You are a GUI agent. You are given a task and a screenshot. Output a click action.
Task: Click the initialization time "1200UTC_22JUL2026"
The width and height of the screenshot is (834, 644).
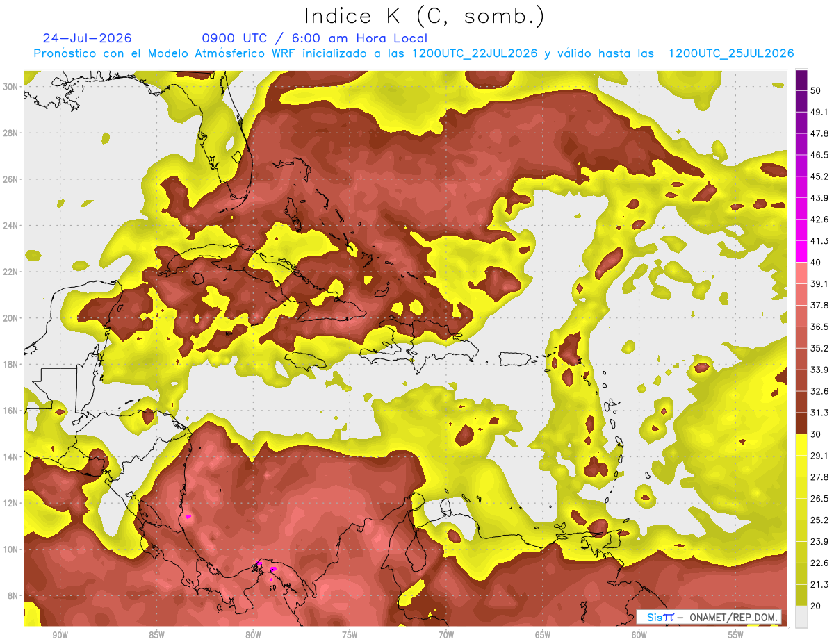[x=475, y=53]
